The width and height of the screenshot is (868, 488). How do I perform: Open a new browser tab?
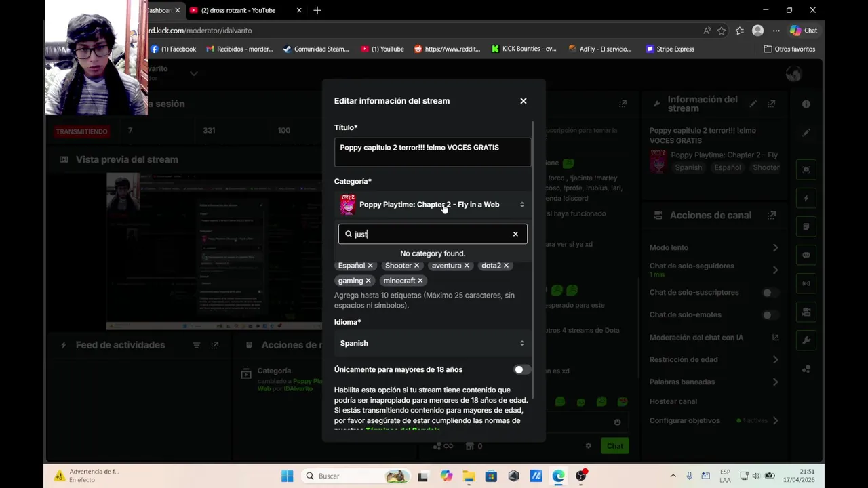point(317,10)
